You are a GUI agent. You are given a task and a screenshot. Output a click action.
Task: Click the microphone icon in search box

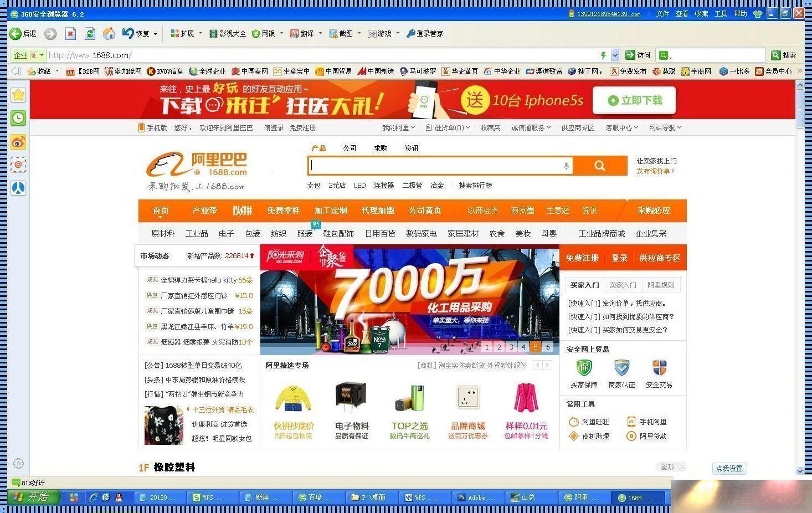click(x=566, y=166)
